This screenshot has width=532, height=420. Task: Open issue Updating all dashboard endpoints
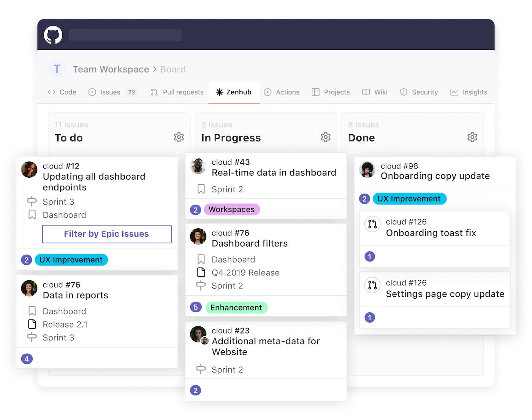click(94, 182)
